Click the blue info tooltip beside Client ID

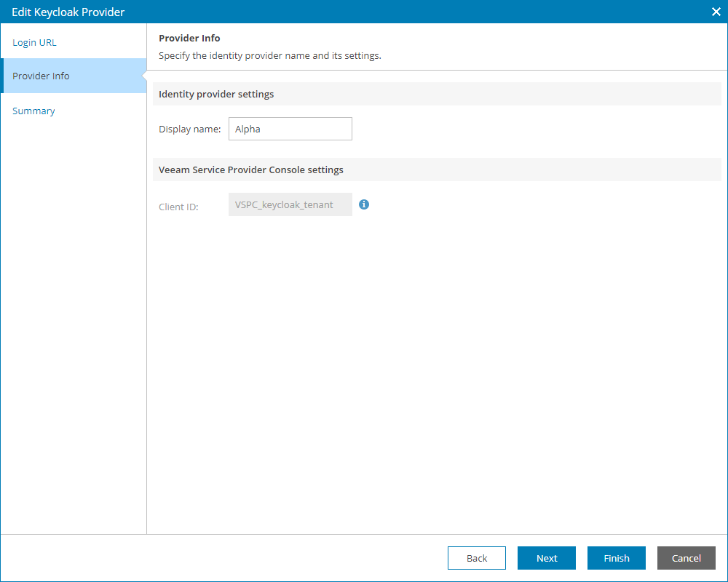point(364,204)
